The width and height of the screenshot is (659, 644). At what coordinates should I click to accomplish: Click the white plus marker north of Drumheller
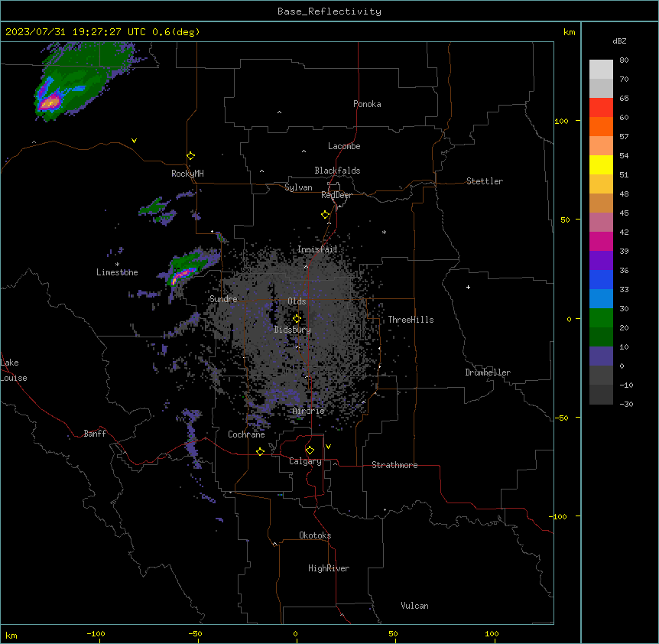click(468, 287)
